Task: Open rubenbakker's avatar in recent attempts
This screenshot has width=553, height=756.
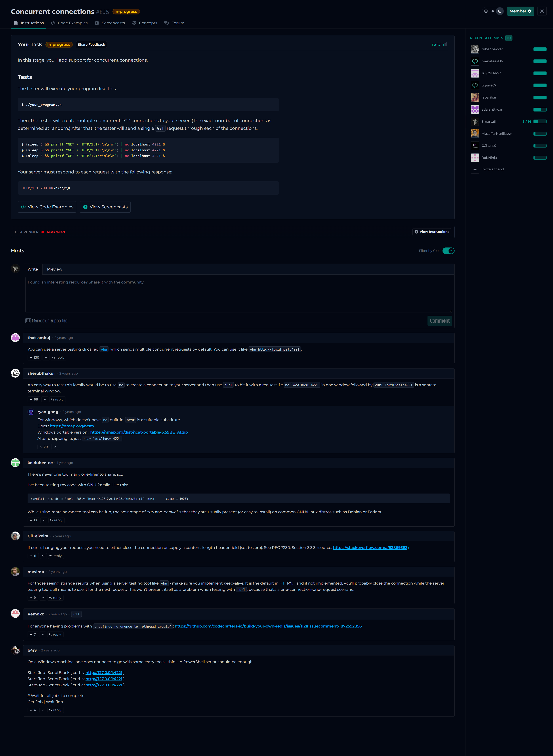Action: (x=475, y=49)
